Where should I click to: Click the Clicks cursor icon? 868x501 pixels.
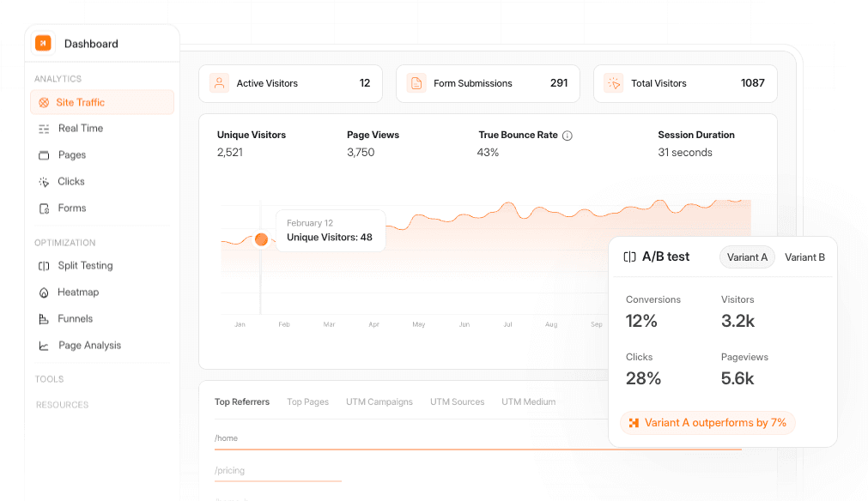(x=44, y=182)
